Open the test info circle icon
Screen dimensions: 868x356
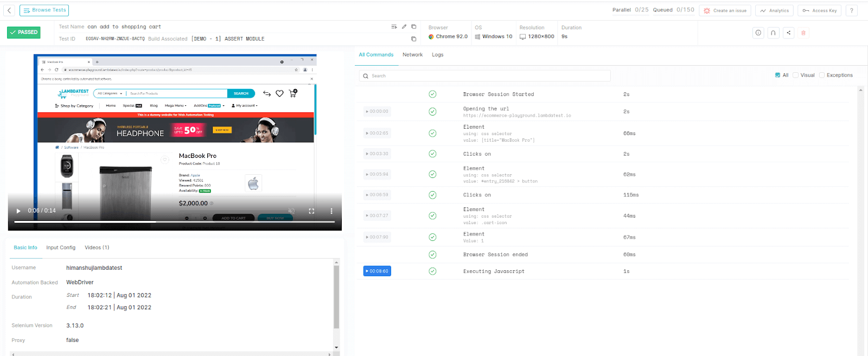click(758, 33)
